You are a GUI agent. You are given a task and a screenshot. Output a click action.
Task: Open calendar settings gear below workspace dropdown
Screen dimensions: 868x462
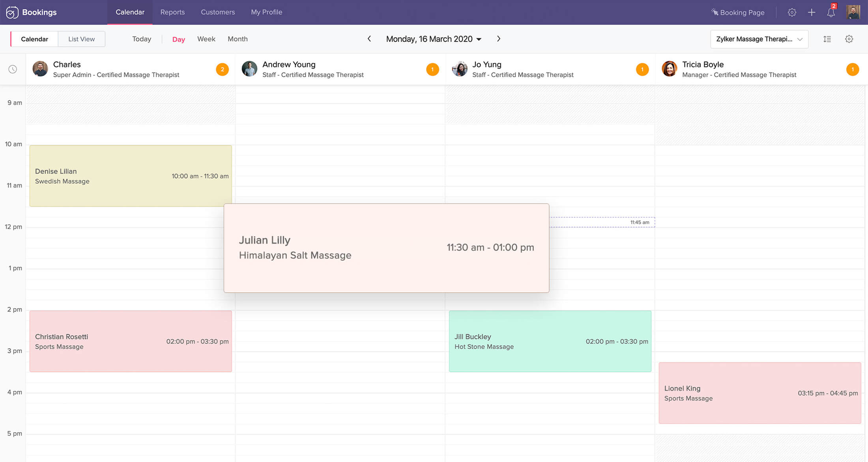click(849, 39)
